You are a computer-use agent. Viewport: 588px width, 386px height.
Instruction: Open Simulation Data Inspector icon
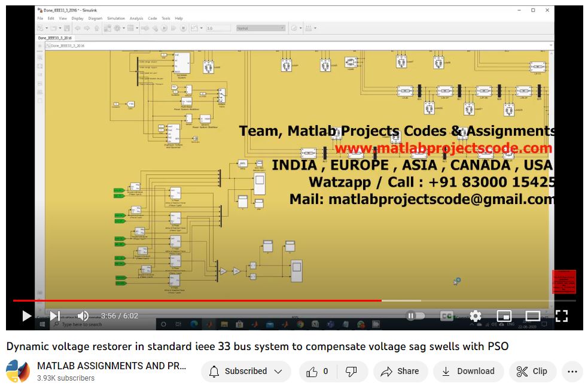click(x=194, y=28)
